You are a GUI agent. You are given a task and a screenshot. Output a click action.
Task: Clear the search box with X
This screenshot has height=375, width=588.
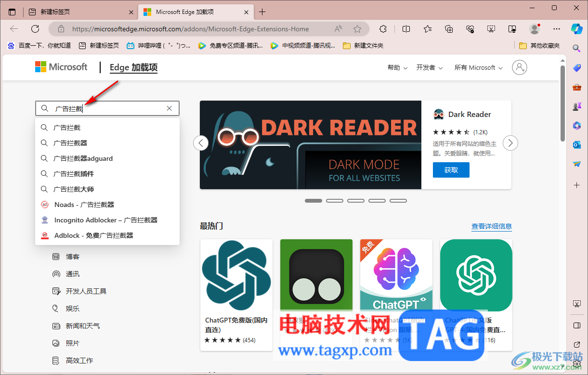(x=169, y=108)
